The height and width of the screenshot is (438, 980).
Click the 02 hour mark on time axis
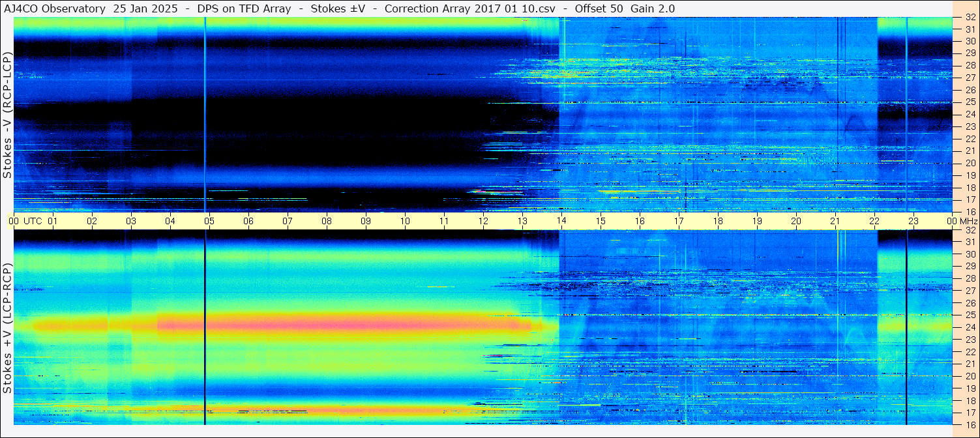pos(92,221)
